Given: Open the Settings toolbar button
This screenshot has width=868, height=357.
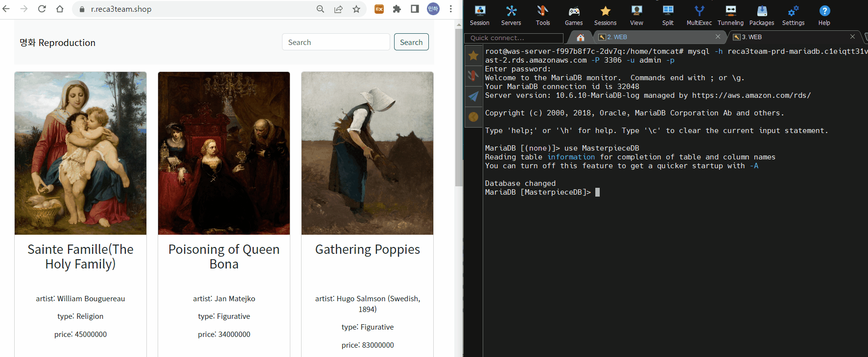Looking at the screenshot, I should pos(793,15).
